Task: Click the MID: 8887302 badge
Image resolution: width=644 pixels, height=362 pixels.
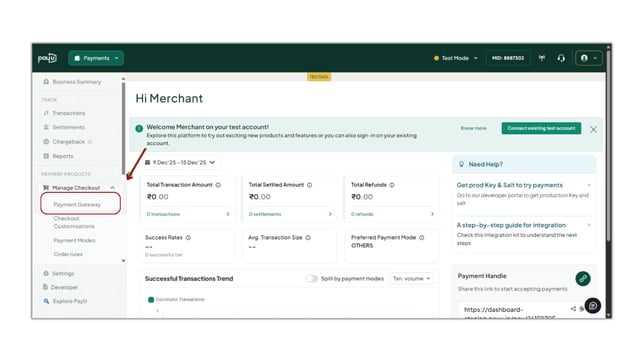Action: [x=508, y=58]
